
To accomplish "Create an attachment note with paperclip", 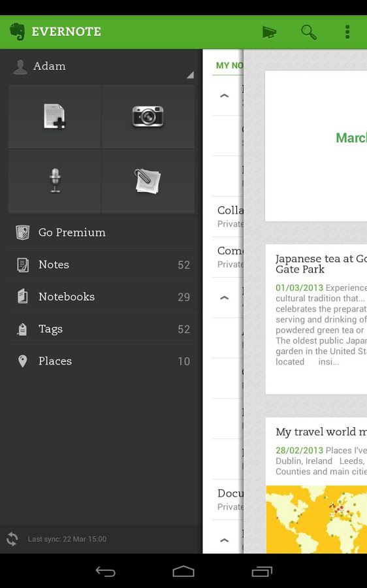I will pyautogui.click(x=148, y=181).
